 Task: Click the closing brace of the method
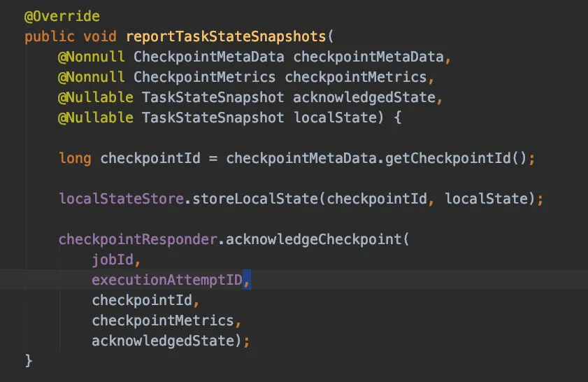(x=29, y=361)
